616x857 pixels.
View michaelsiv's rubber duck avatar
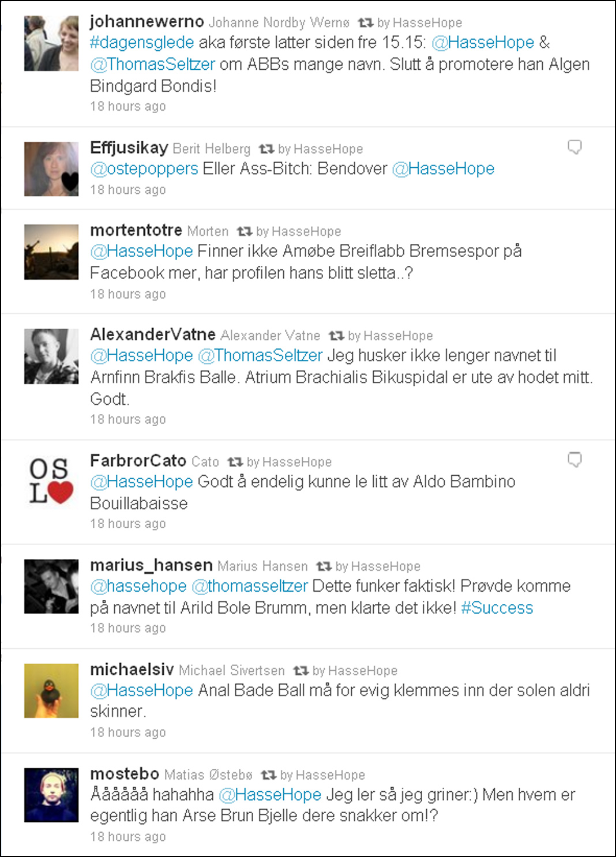click(51, 691)
